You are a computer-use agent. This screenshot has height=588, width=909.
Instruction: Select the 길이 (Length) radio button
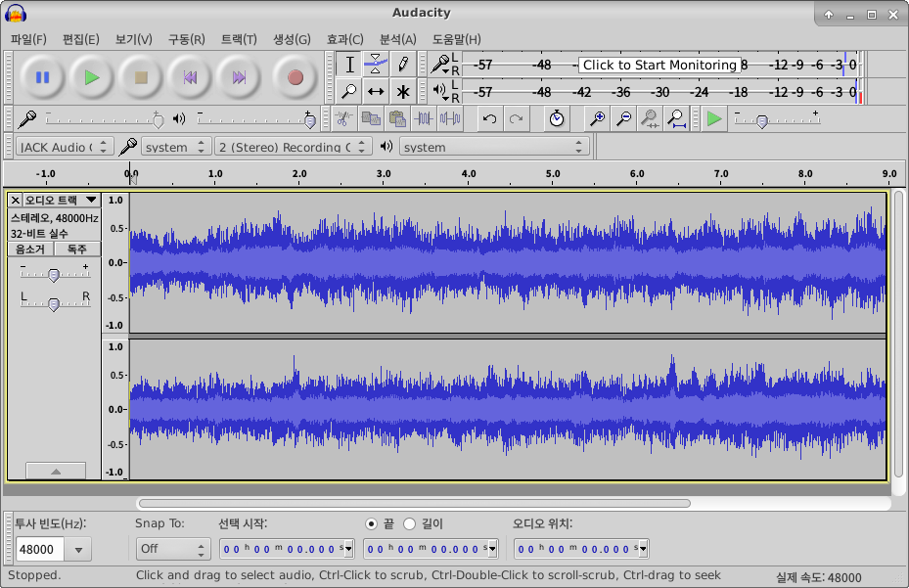(409, 523)
